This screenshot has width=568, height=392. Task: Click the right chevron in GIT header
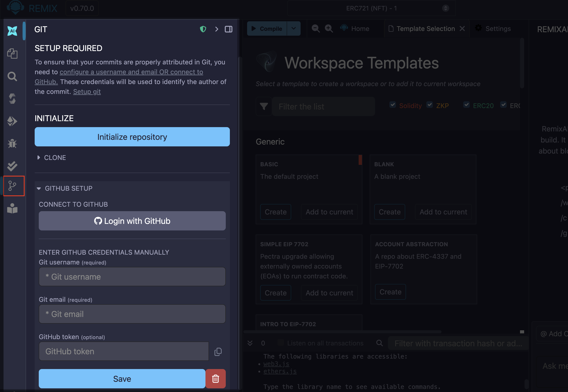point(217,29)
